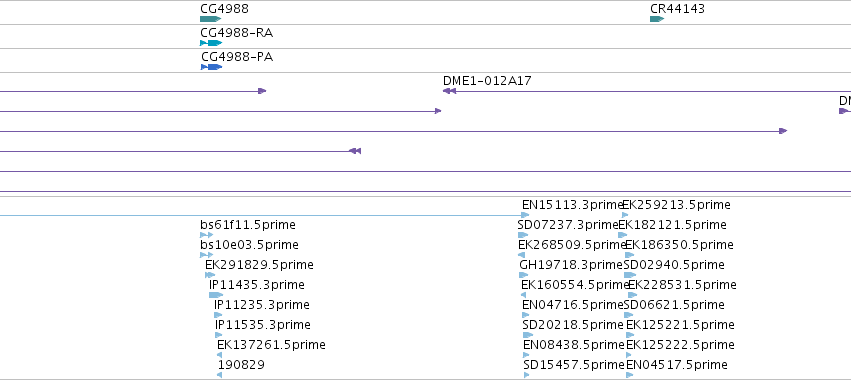Click the glyph under EK186350.5prime

pos(630,255)
